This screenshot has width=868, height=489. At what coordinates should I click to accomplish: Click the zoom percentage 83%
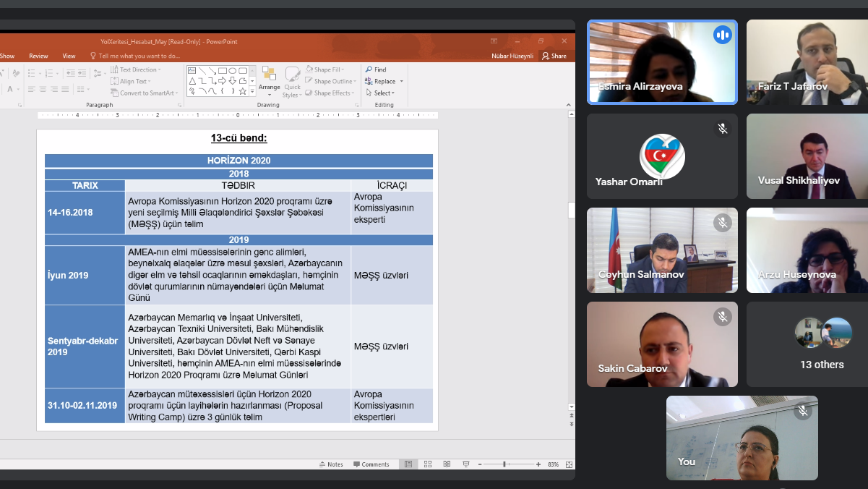[554, 464]
